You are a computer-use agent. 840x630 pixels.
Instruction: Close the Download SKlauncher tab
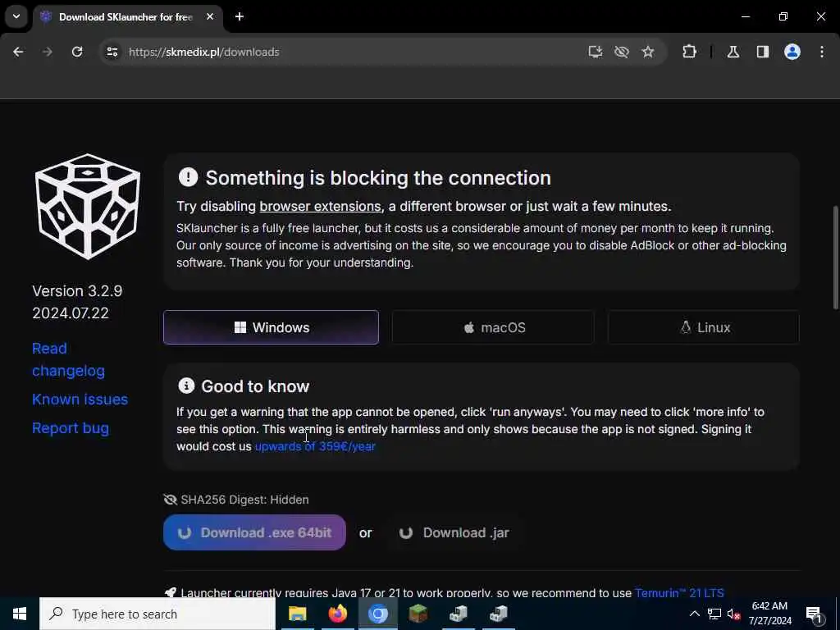[x=210, y=16]
